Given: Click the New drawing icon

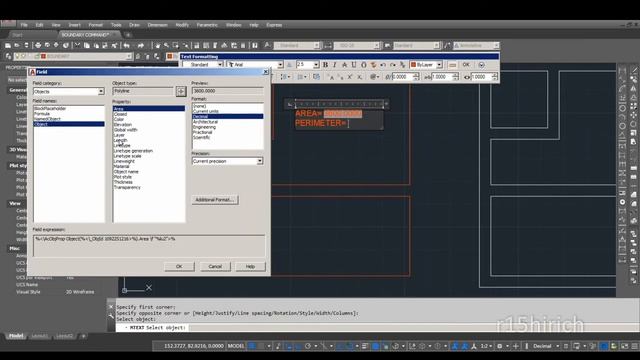Looking at the screenshot, I should point(8,45).
